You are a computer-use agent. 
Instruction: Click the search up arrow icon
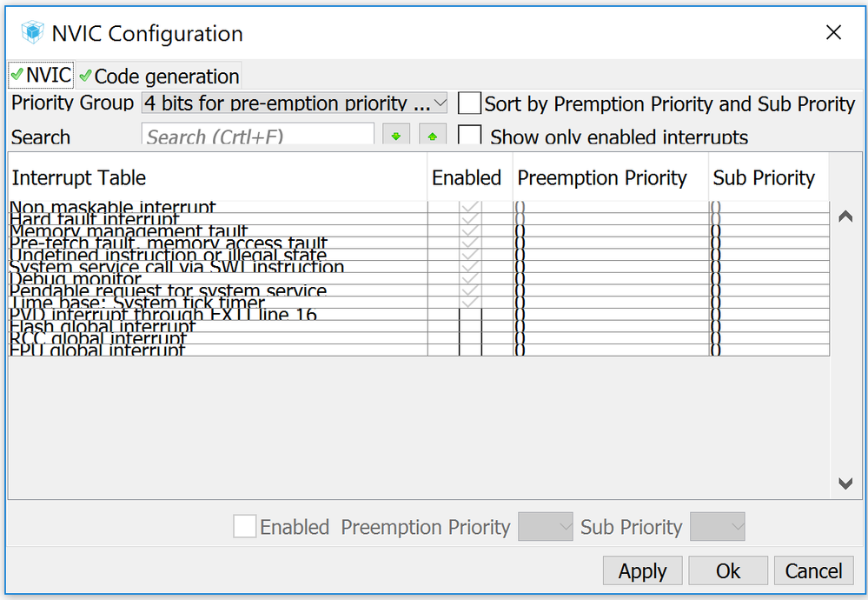coord(433,137)
